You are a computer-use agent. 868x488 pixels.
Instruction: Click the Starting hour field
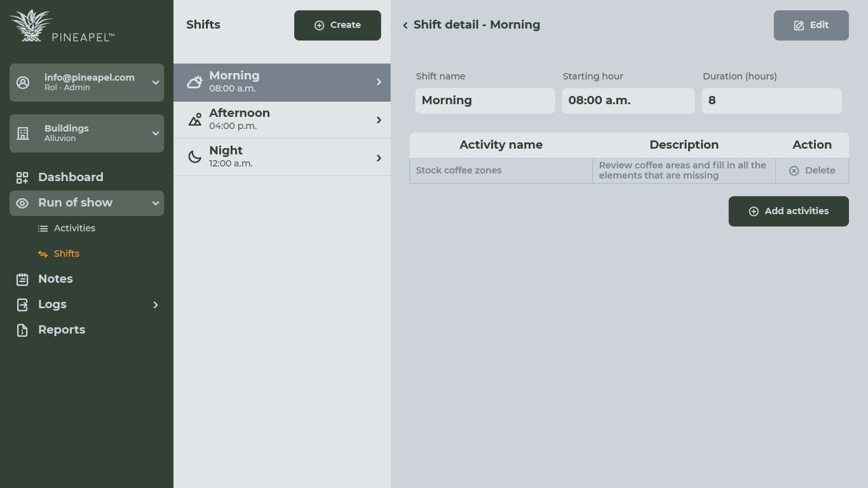coord(628,101)
